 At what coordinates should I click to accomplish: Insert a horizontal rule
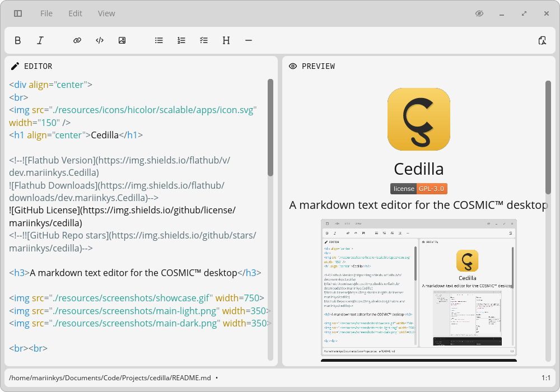pyautogui.click(x=249, y=40)
